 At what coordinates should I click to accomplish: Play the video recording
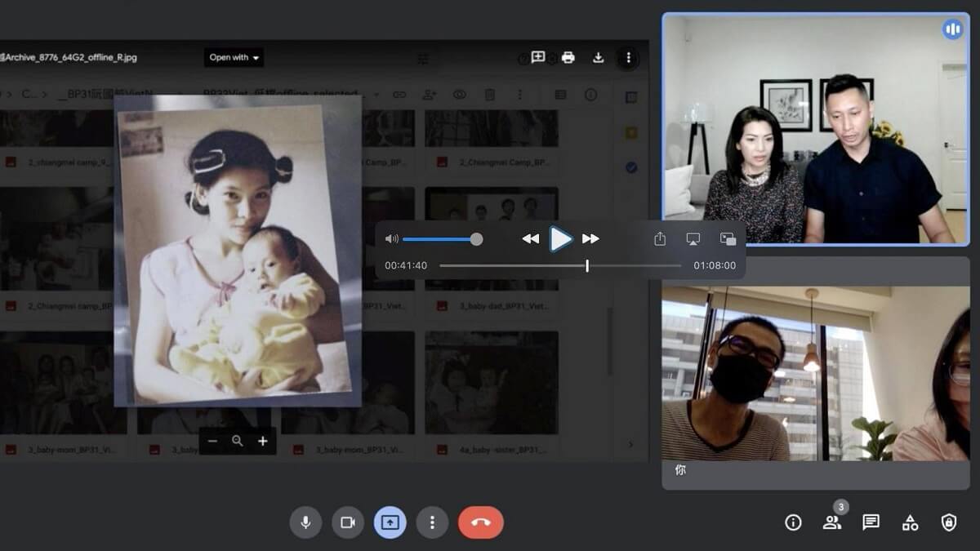click(x=560, y=239)
